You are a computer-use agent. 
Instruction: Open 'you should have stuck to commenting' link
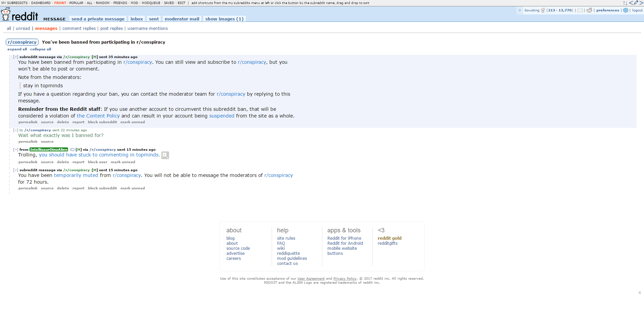click(99, 155)
